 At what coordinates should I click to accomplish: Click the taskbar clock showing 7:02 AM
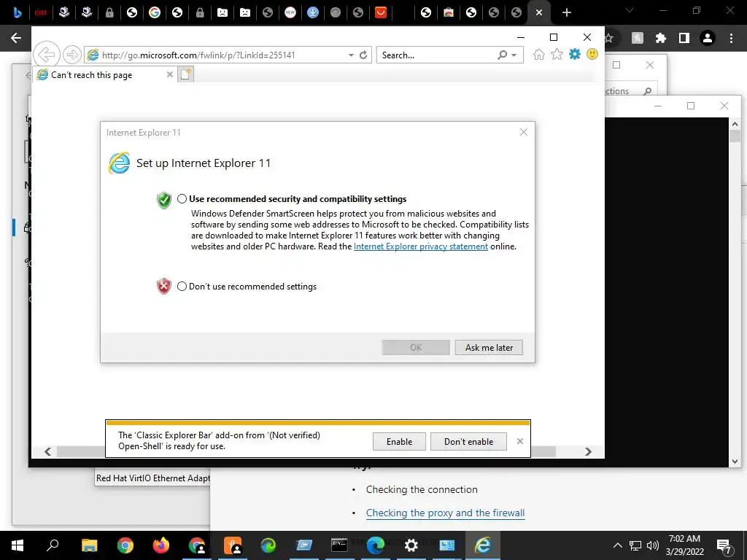tap(684, 545)
